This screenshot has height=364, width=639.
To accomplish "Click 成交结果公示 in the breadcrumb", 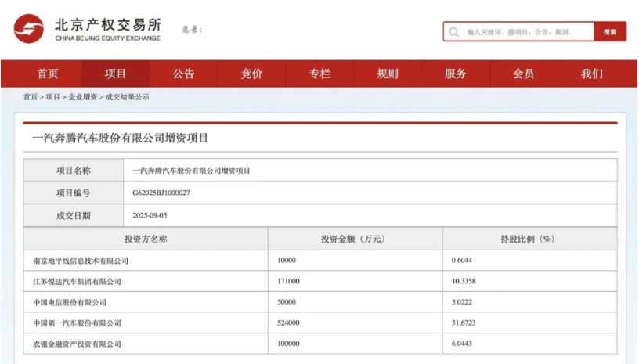I will [x=127, y=97].
